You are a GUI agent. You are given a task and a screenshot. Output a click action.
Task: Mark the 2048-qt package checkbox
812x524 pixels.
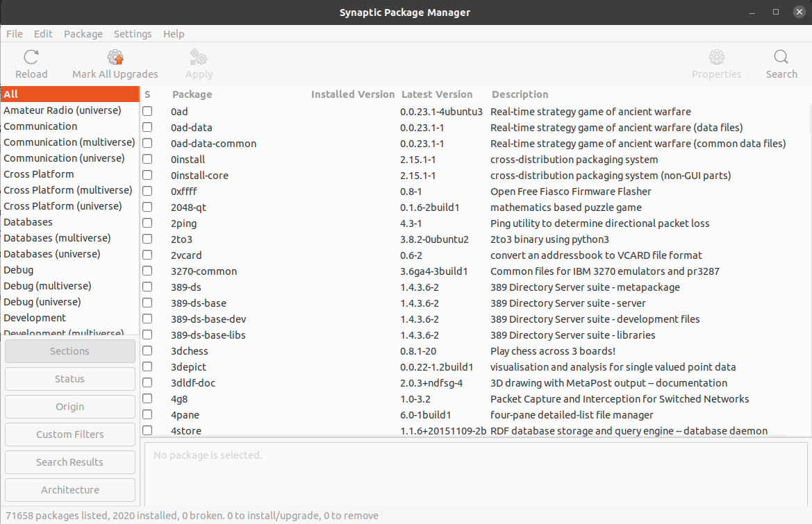[x=147, y=207]
